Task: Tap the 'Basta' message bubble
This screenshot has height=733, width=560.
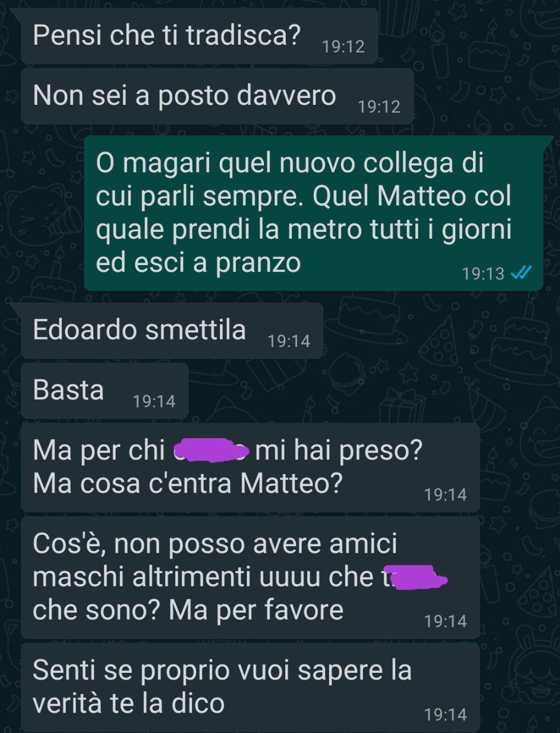Action: coord(105,391)
